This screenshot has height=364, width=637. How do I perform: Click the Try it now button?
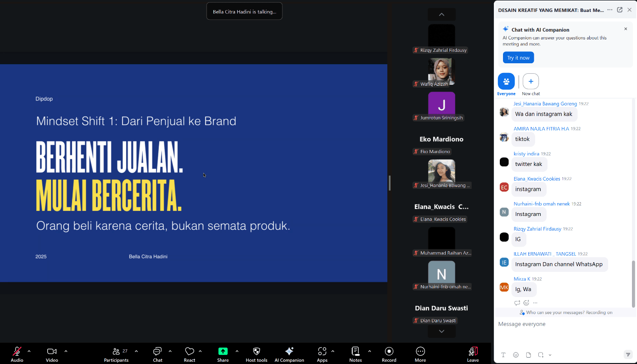[518, 58]
